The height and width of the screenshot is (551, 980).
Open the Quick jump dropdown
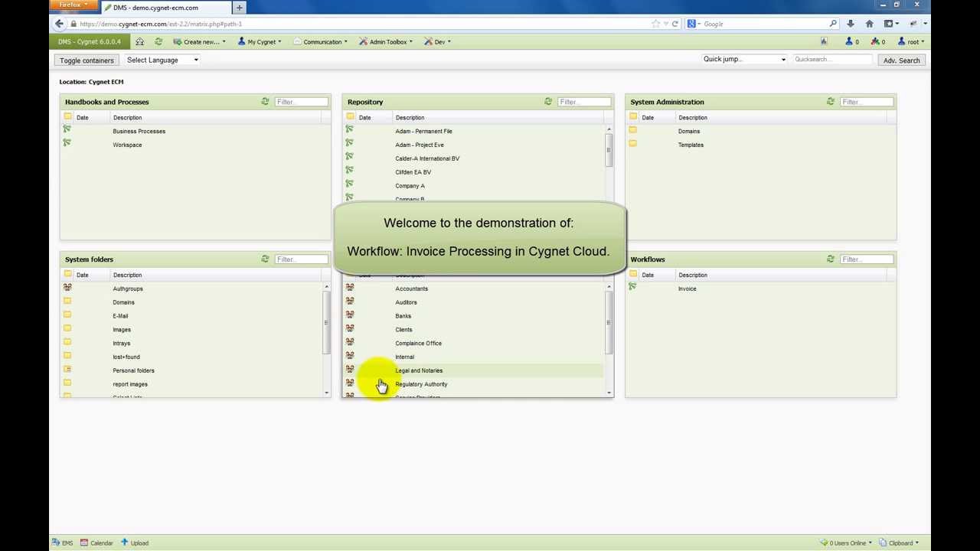pyautogui.click(x=743, y=59)
